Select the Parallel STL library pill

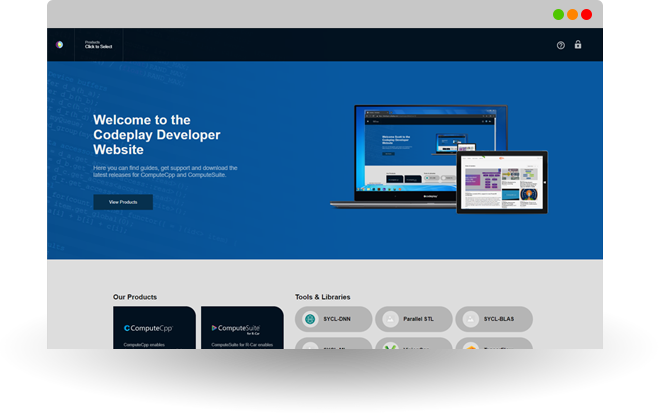pyautogui.click(x=414, y=319)
